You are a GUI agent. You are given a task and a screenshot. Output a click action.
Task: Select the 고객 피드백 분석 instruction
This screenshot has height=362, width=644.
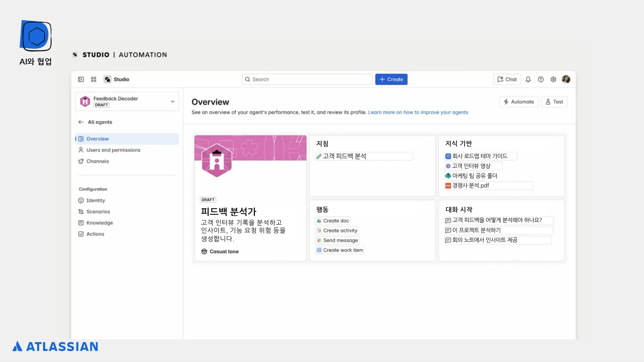[364, 156]
